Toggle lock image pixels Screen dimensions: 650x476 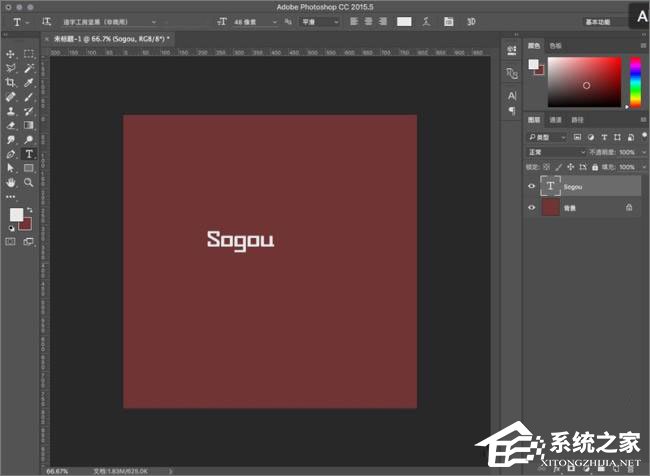click(x=558, y=167)
